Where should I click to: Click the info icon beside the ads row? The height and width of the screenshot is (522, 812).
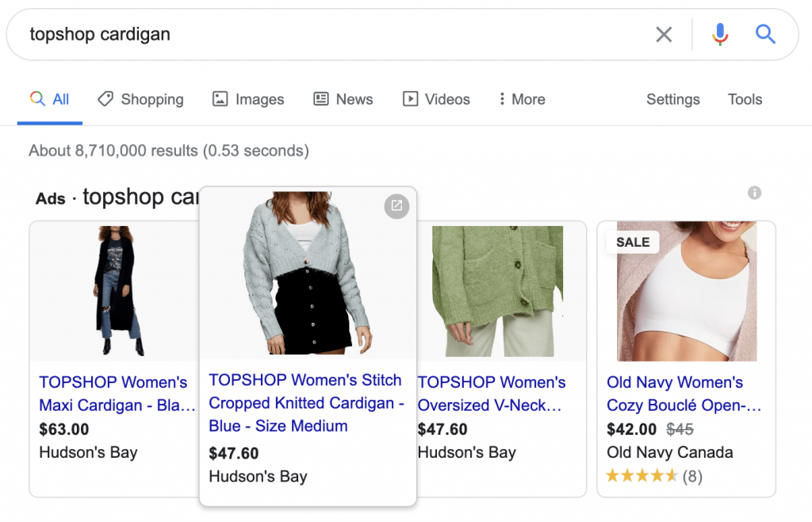(754, 193)
